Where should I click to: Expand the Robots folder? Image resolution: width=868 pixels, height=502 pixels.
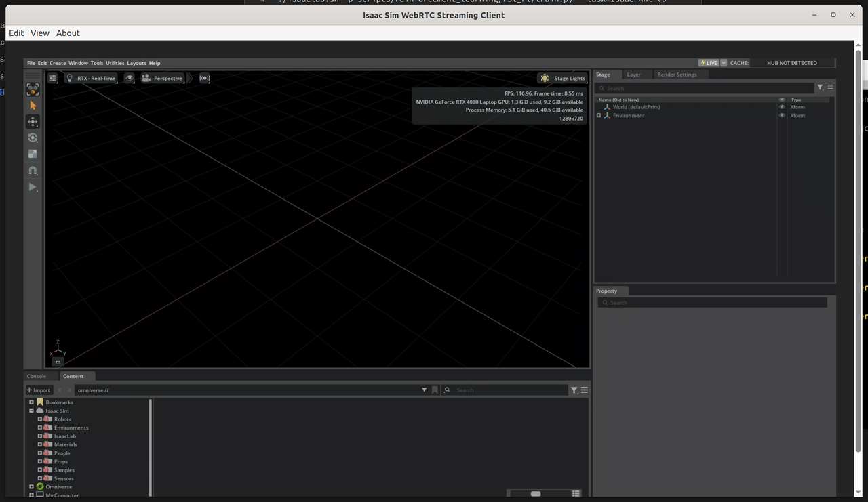pos(40,419)
